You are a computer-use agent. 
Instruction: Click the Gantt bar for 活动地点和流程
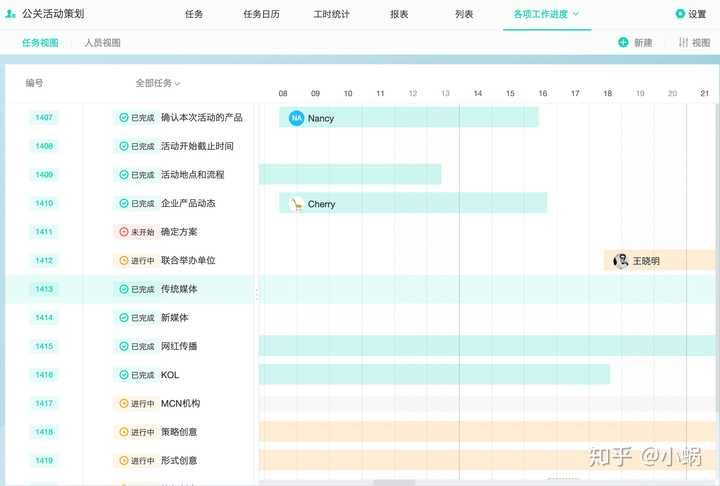click(350, 175)
